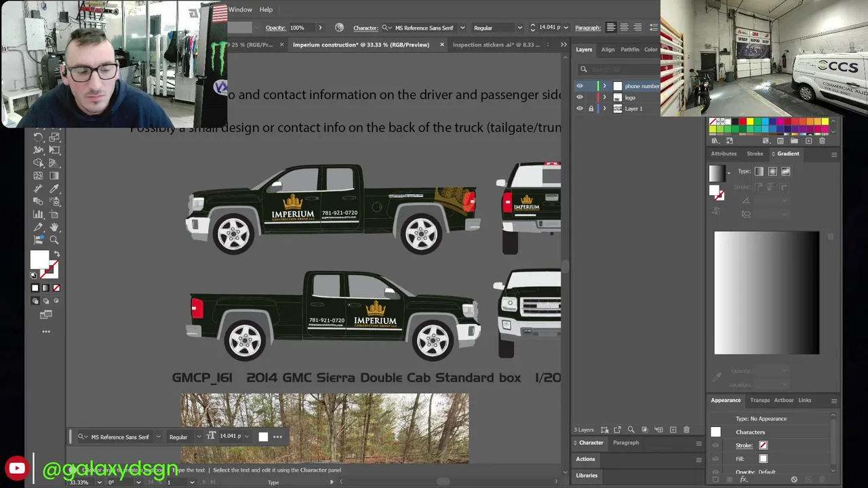Reset default fill and stroke
Viewport: 868px width, 488px height.
click(35, 275)
